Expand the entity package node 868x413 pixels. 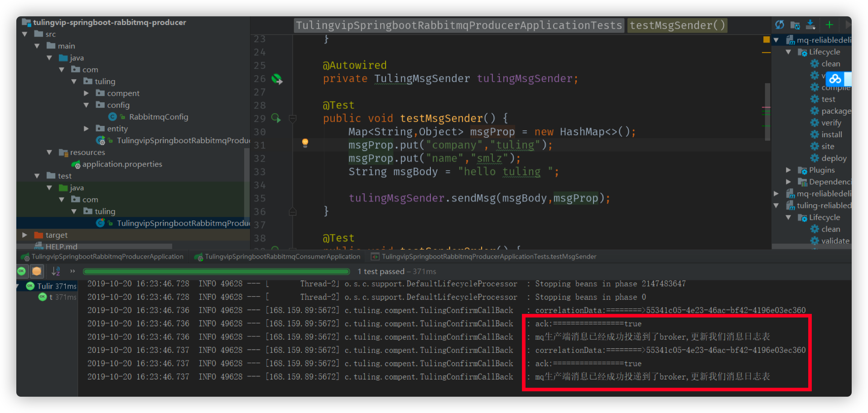(x=86, y=129)
